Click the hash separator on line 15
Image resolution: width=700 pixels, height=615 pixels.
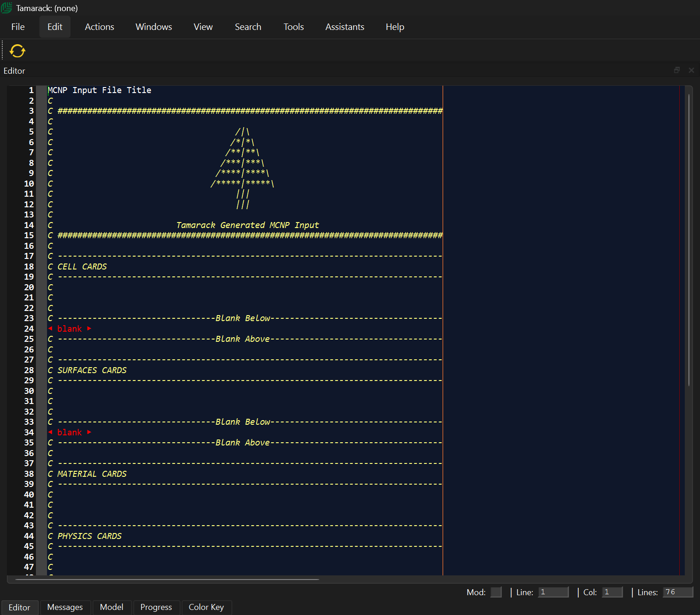pos(250,235)
